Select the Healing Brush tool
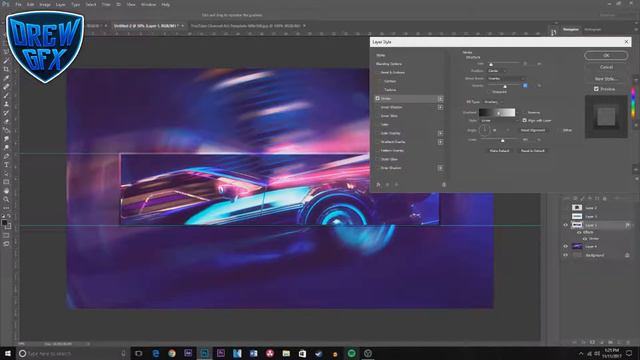Viewport: 640px width, 360px height. tap(6, 87)
